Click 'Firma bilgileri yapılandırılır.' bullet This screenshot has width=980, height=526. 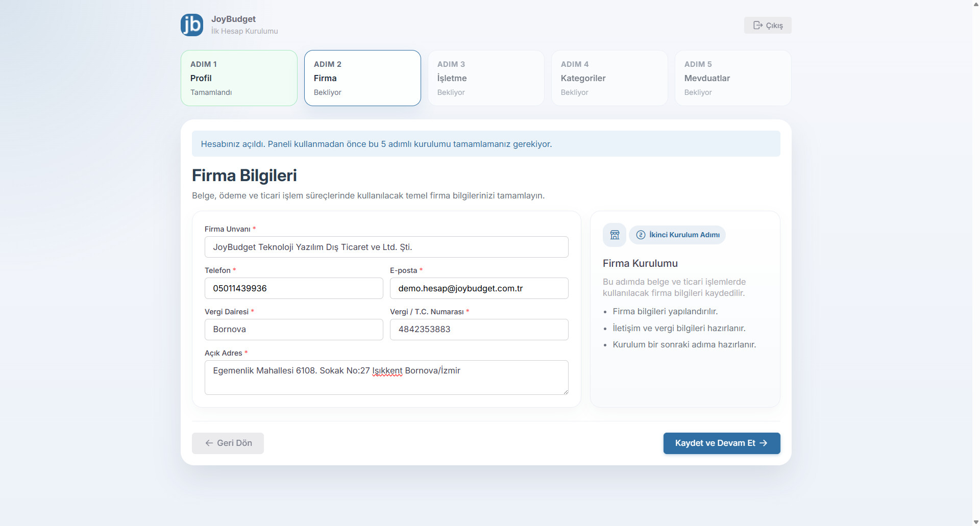click(665, 311)
